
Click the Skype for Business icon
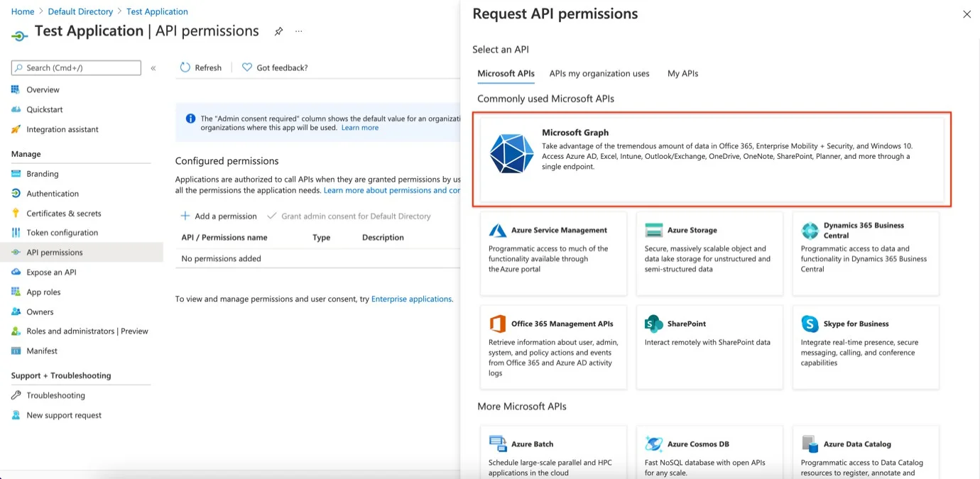coord(810,324)
